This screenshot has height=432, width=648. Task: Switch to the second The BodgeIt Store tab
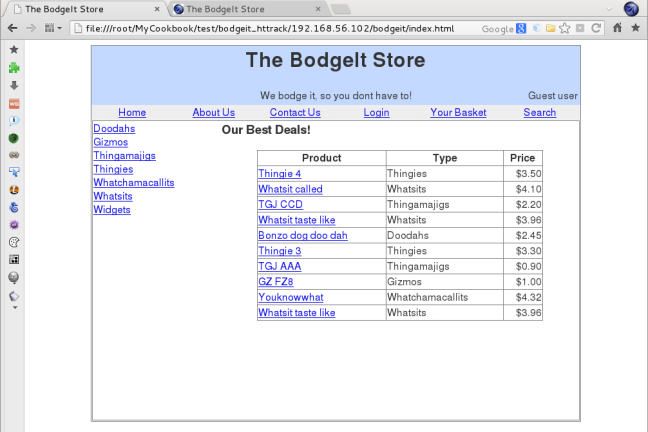(x=248, y=9)
